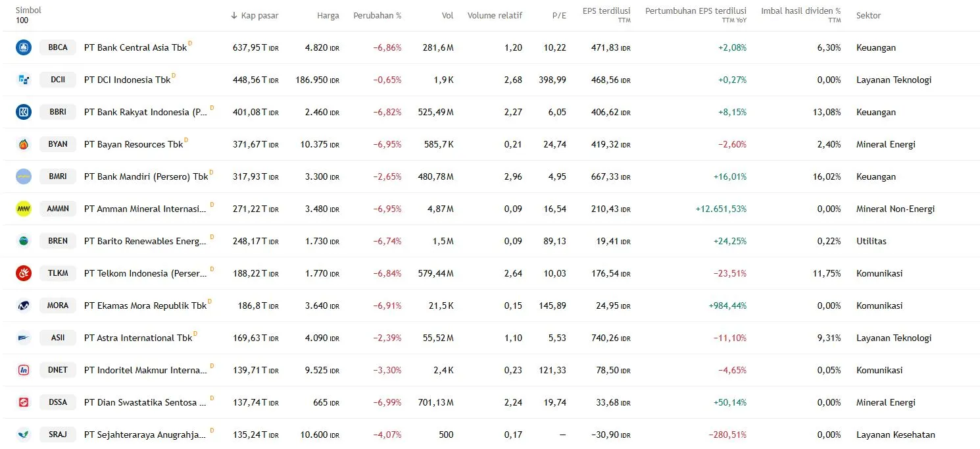Click the MORA company logo icon

(24, 305)
